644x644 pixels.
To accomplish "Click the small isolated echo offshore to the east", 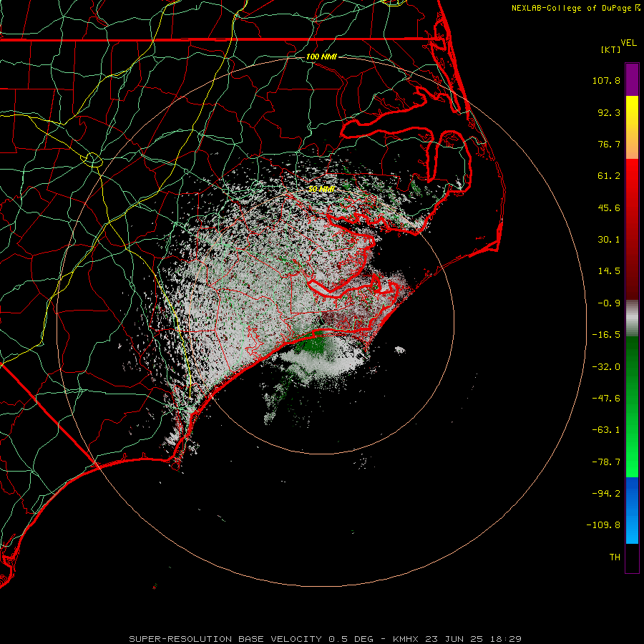I will (400, 350).
